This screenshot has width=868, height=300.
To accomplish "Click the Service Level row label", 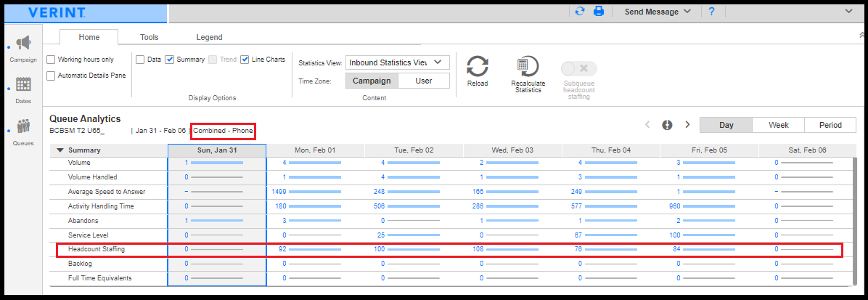I will click(88, 235).
